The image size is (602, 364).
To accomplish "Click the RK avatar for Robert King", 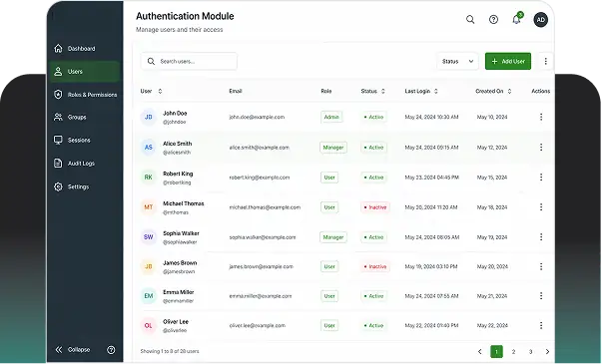I will [148, 178].
